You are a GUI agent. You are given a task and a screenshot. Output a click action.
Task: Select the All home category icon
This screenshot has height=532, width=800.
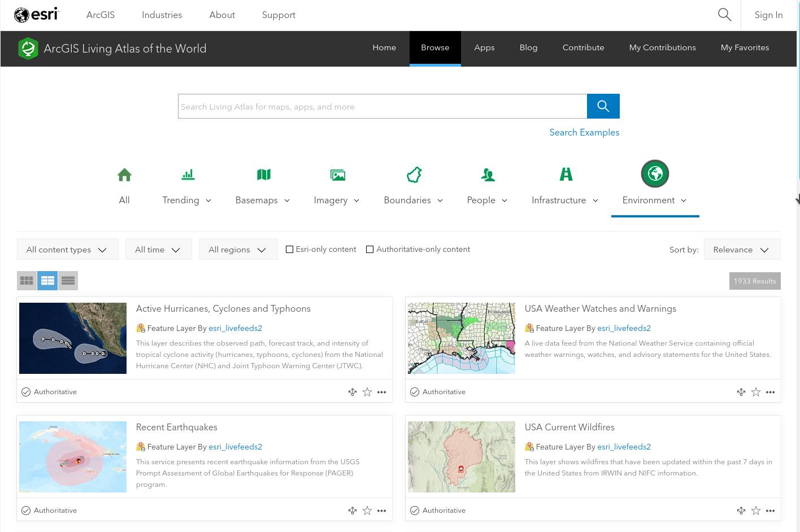[124, 175]
